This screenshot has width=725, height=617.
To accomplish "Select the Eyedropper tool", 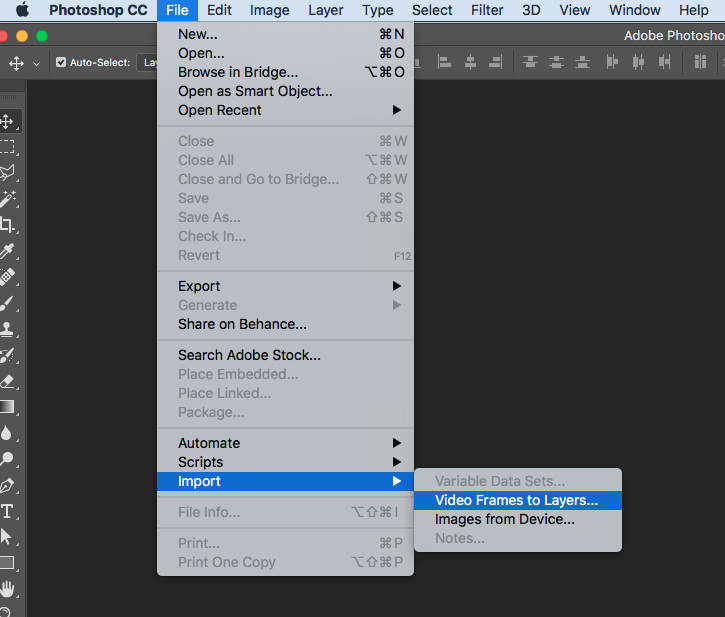I will [7, 251].
